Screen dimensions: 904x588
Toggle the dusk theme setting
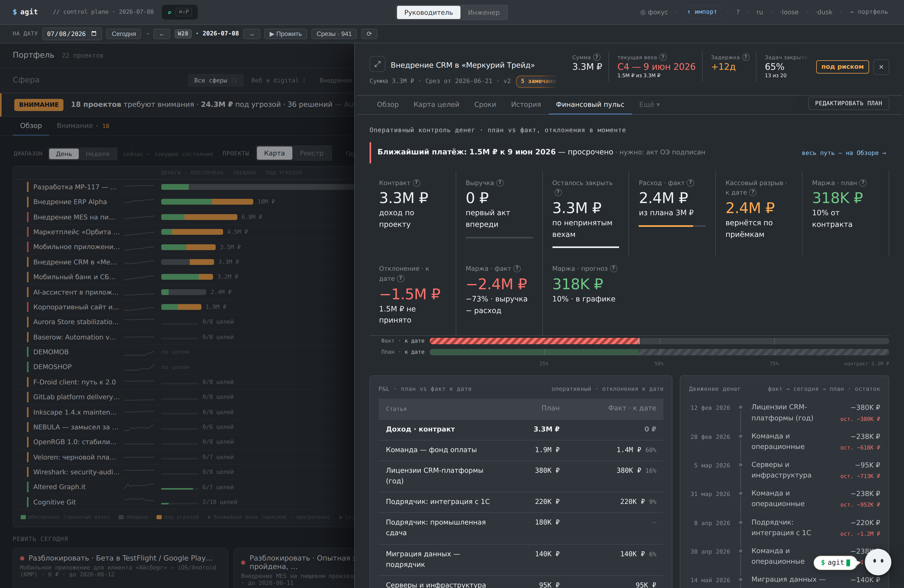(x=823, y=12)
